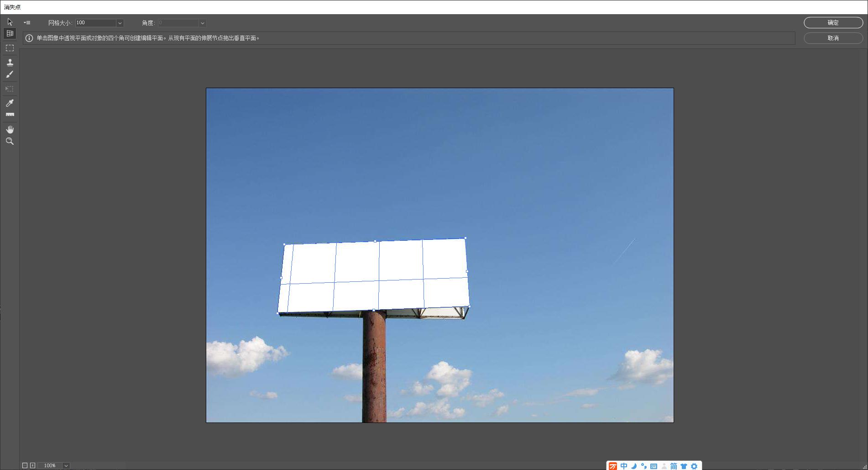Open the 网格大小 grid size dropdown
Screen dimensions: 868x470
point(120,23)
